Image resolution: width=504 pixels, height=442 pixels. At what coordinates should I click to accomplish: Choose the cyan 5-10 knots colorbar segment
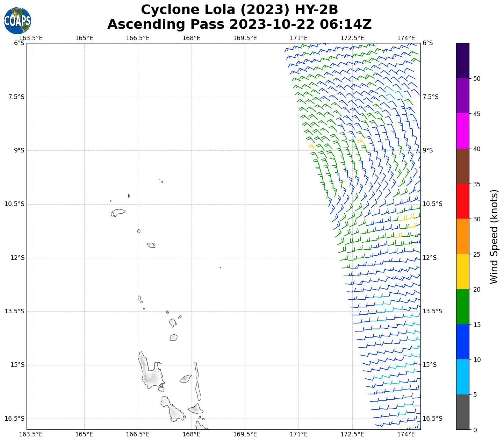click(x=463, y=377)
